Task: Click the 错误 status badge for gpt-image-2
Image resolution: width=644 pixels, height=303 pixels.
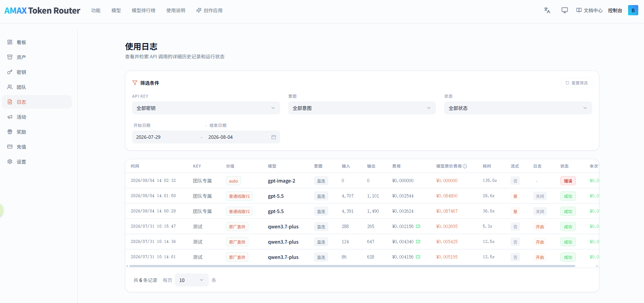Action: pyautogui.click(x=568, y=181)
